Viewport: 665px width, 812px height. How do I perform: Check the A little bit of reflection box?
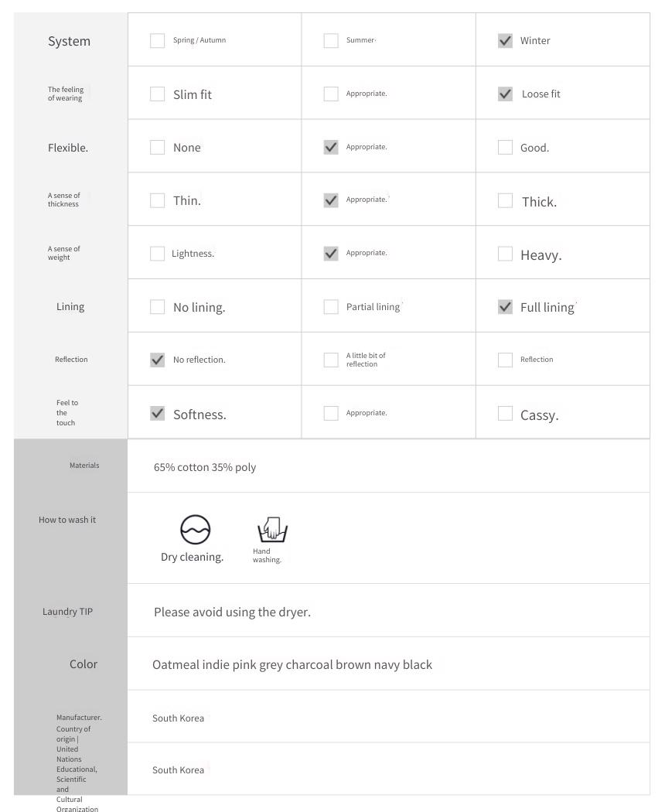click(331, 360)
